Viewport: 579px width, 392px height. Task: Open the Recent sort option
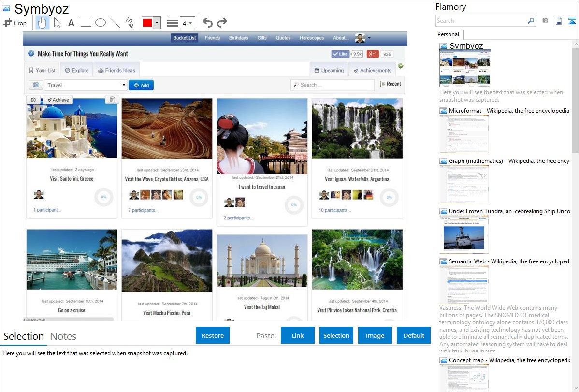(391, 84)
